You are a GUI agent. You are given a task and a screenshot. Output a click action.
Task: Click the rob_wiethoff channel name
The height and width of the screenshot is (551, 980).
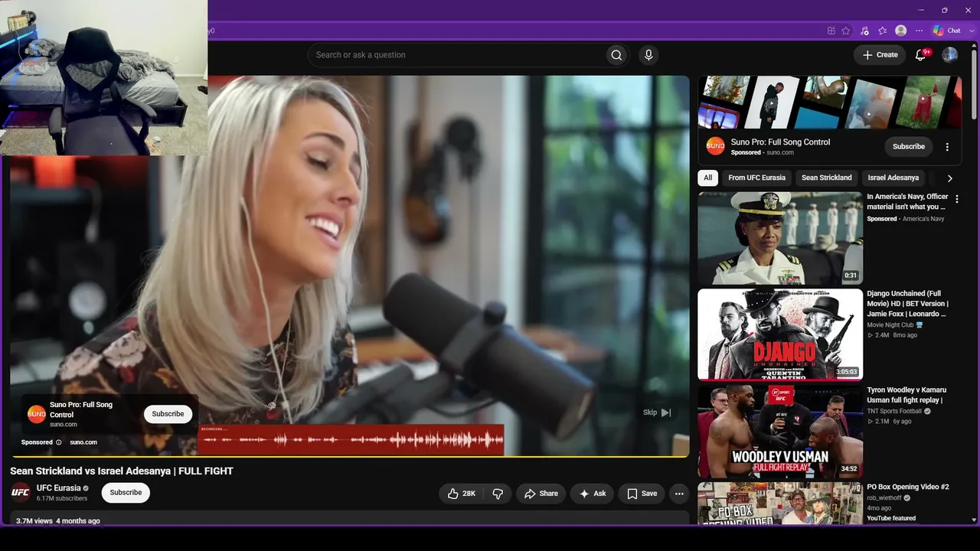[884, 497]
